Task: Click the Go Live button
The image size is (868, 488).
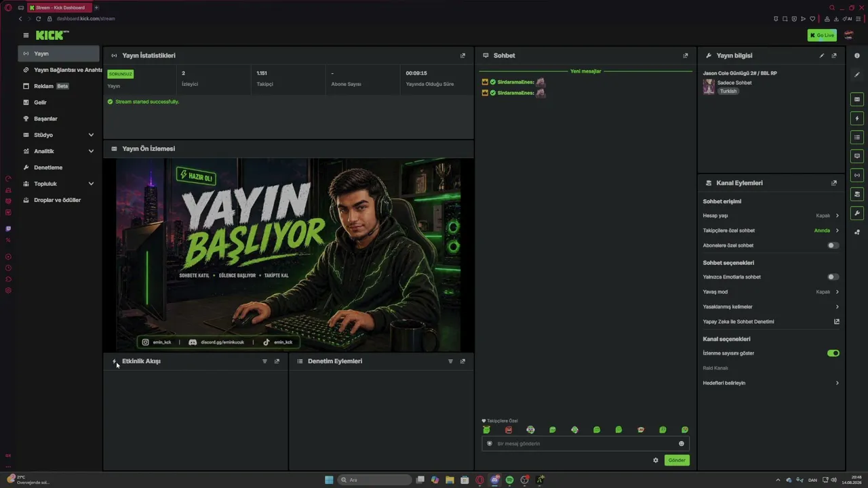Action: point(822,35)
